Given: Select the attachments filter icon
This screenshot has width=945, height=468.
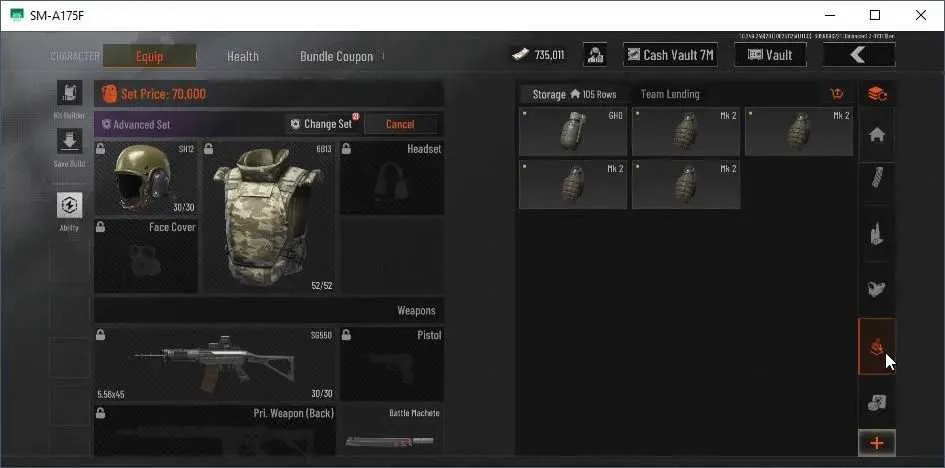Looking at the screenshot, I should pyautogui.click(x=876, y=289).
